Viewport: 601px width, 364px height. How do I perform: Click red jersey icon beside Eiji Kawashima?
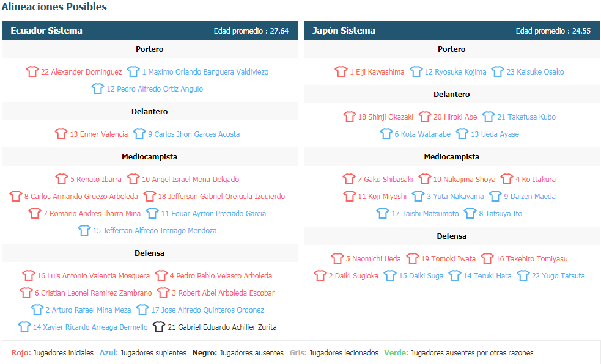[341, 72]
